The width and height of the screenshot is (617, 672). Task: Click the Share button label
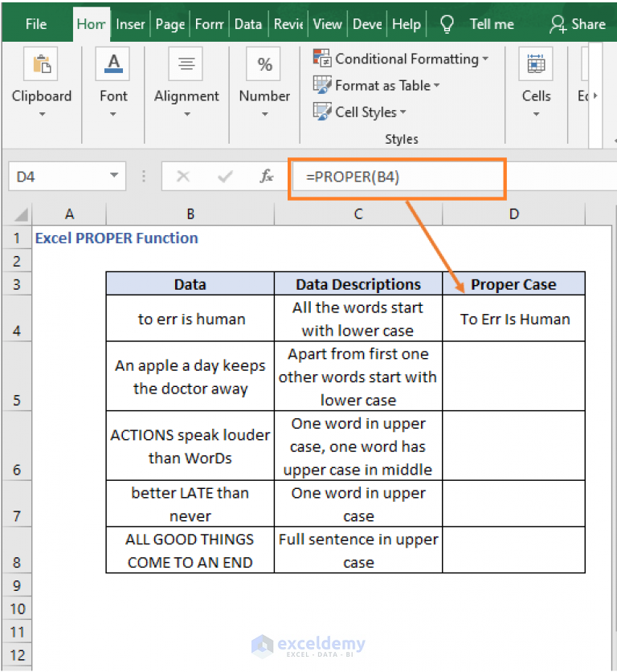588,24
